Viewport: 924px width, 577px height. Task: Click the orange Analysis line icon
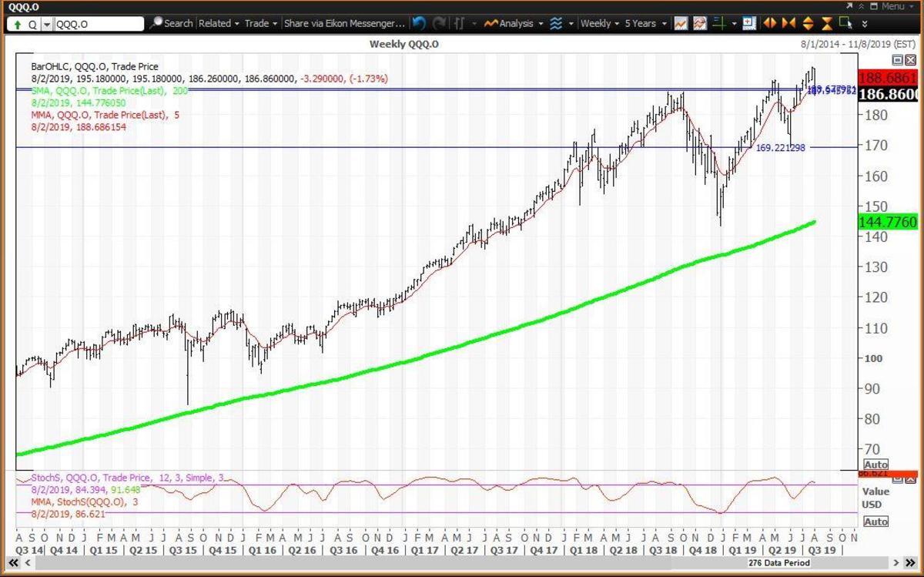click(491, 23)
